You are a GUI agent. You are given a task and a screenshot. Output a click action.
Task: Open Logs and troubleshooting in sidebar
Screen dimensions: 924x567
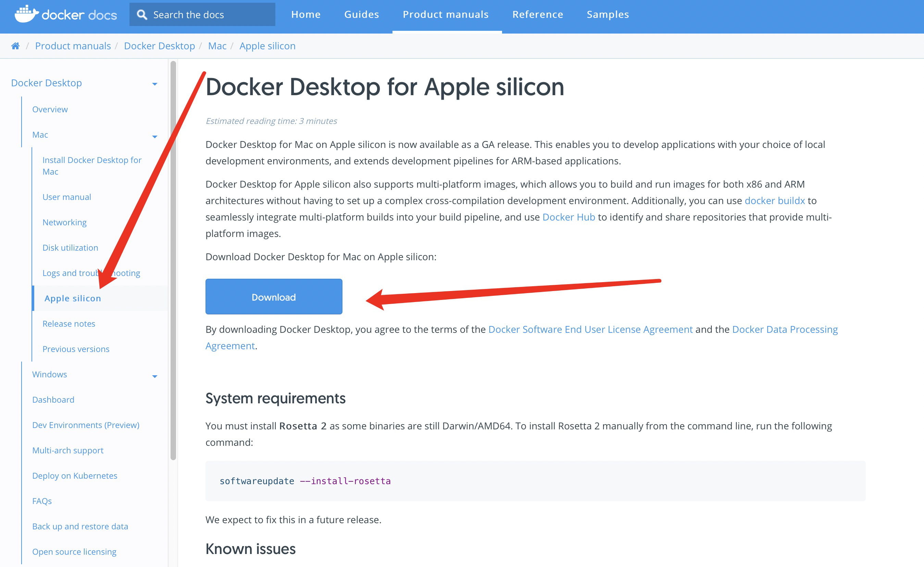(x=91, y=273)
